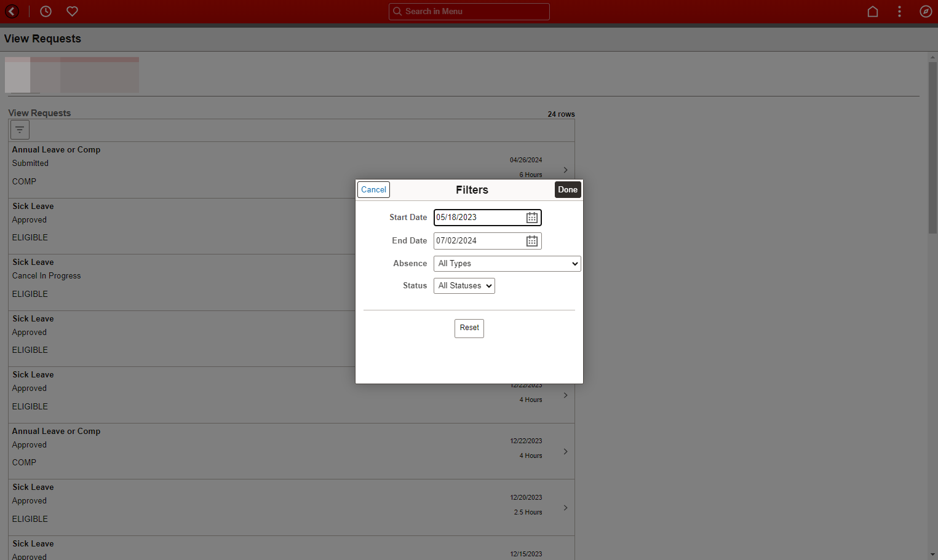Screen dimensions: 938x560
Task: Click the page scrollbar down arrow
Action: 932,554
